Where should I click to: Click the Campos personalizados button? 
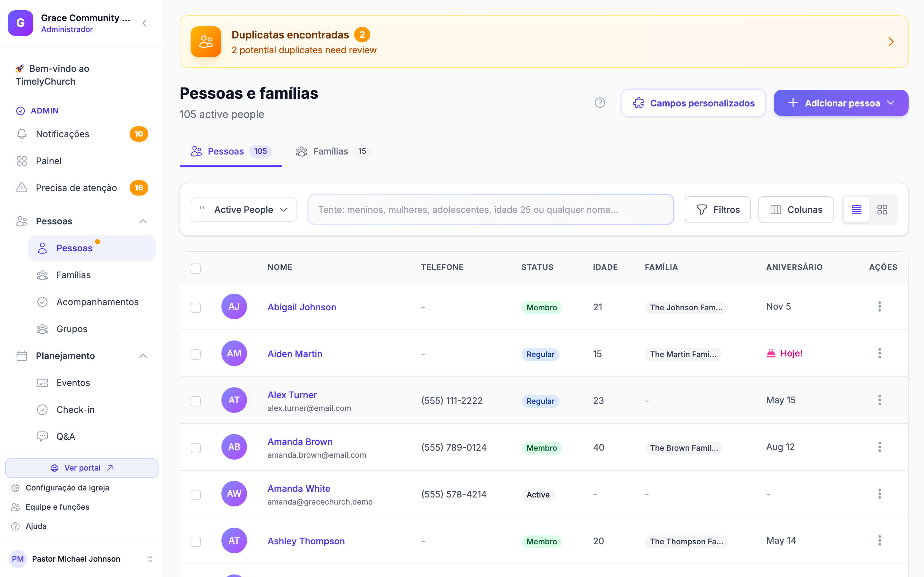tap(693, 103)
